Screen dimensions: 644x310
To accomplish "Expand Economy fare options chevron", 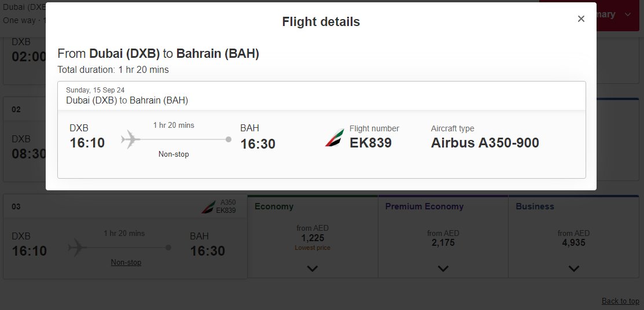I will 312,268.
